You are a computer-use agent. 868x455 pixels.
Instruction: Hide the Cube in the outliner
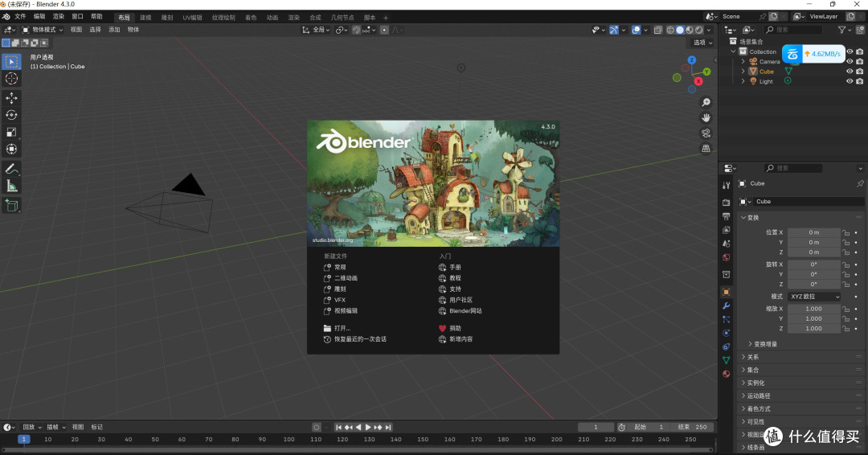coord(850,72)
